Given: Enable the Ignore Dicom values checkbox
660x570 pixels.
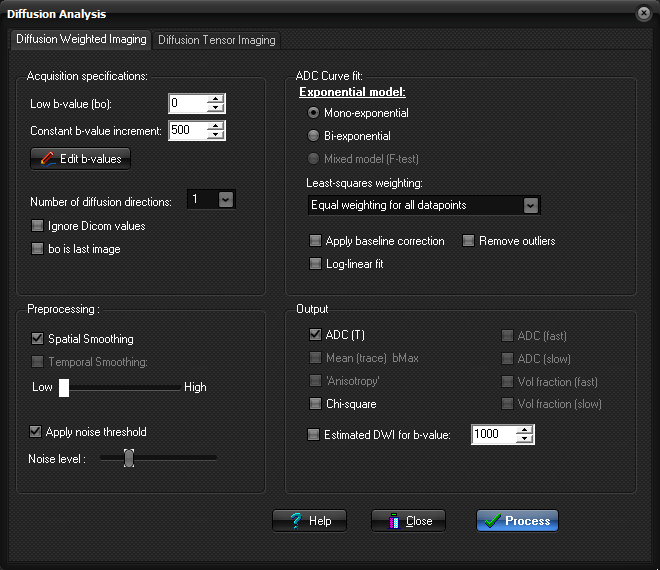Looking at the screenshot, I should [x=38, y=226].
